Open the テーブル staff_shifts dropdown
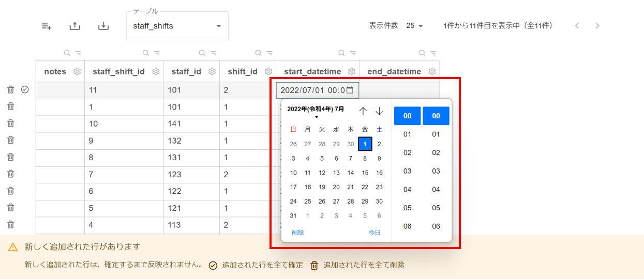 177,26
